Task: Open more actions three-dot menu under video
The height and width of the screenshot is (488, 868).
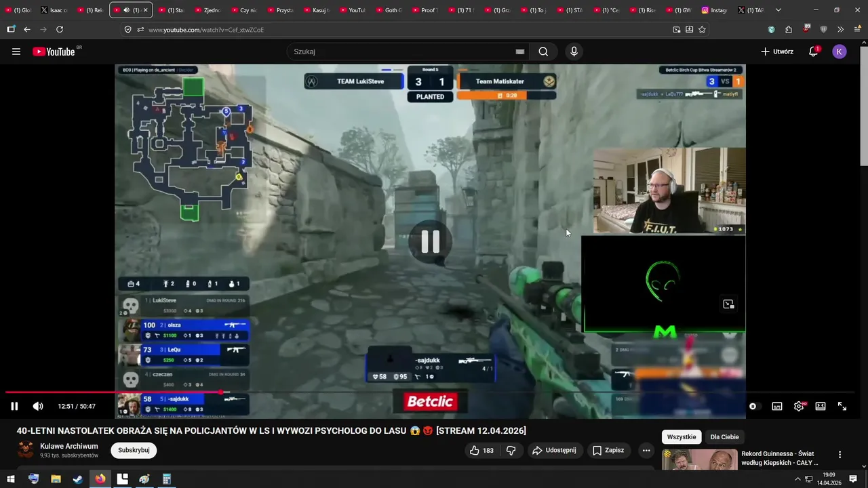Action: (646, 450)
